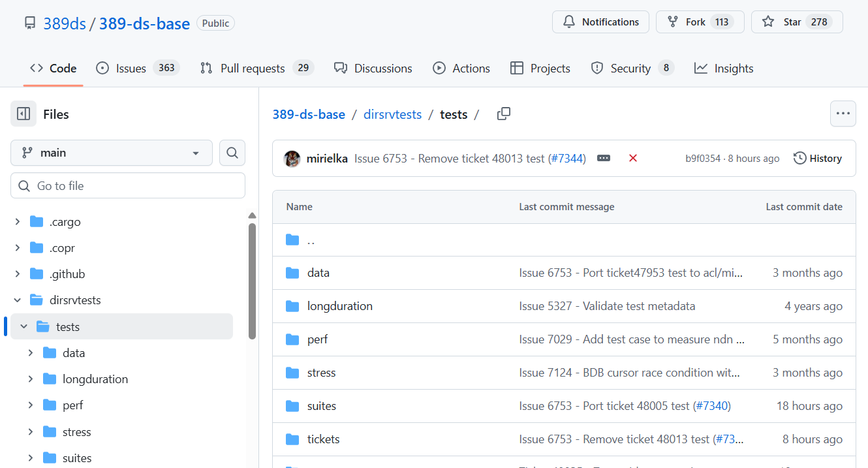
Task: Expand the longduration folder in sidebar
Action: 31,379
